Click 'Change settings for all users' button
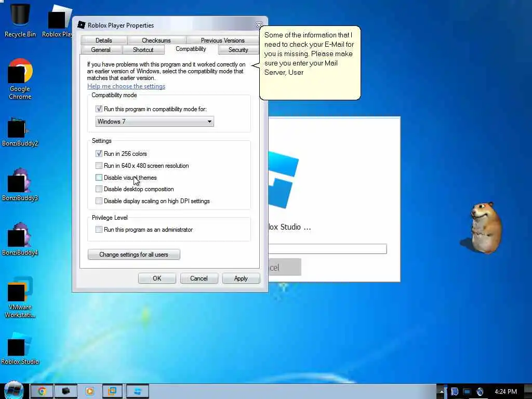Viewport: 532px width, 399px height. 134,255
